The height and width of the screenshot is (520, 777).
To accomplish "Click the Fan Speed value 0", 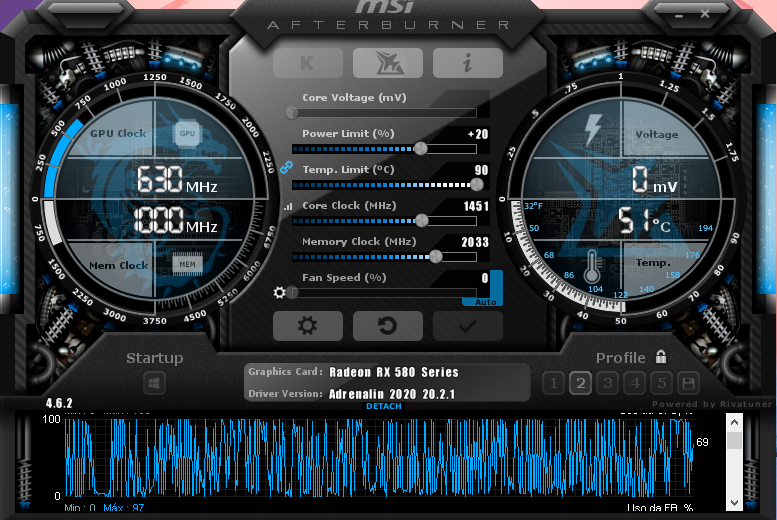I will pos(485,278).
